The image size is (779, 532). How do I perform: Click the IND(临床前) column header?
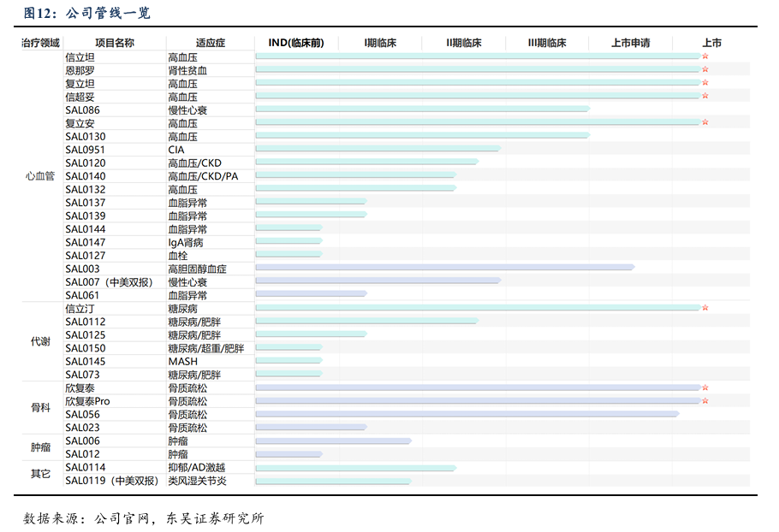click(296, 43)
